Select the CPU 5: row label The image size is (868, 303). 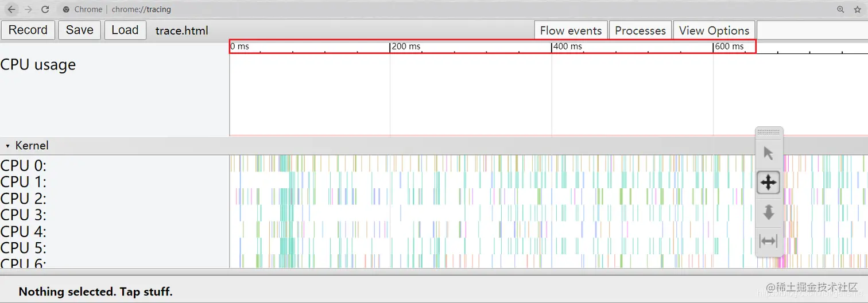tap(24, 248)
